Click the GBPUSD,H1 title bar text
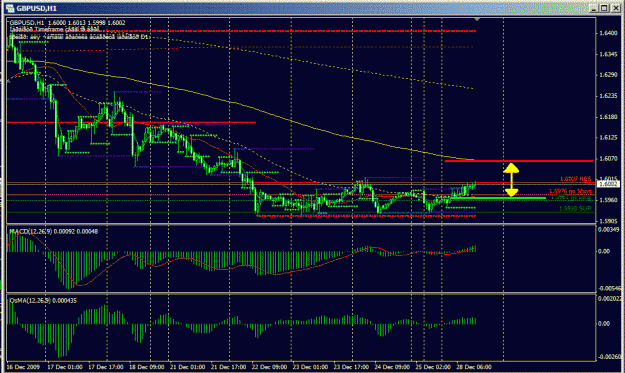This screenshot has height=373, width=625. [37, 8]
